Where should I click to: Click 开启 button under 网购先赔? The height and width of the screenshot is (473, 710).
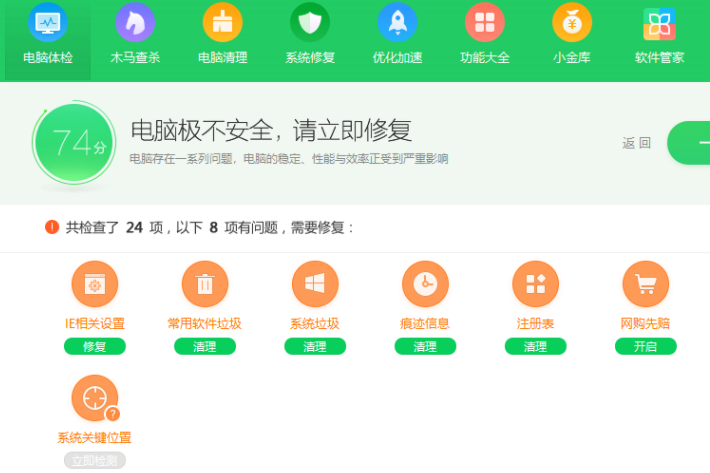point(645,346)
